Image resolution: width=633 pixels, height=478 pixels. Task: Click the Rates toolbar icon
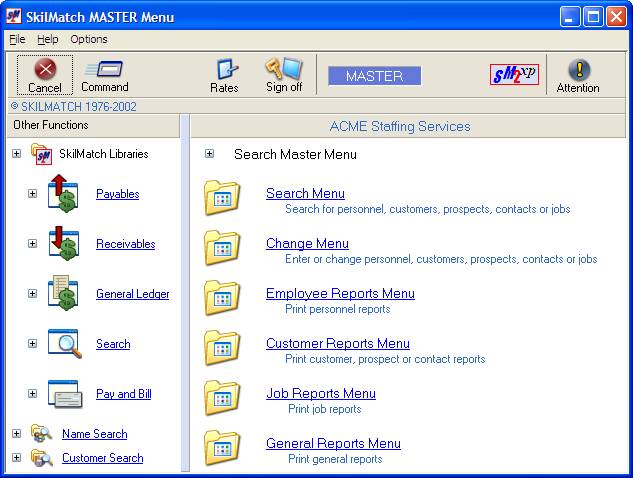coord(226,69)
